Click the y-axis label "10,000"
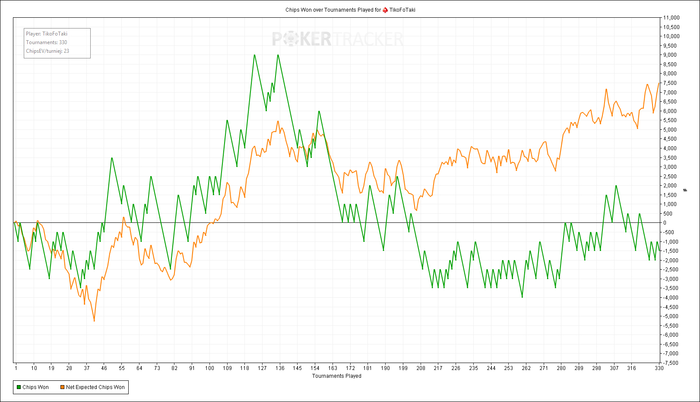 coord(672,36)
